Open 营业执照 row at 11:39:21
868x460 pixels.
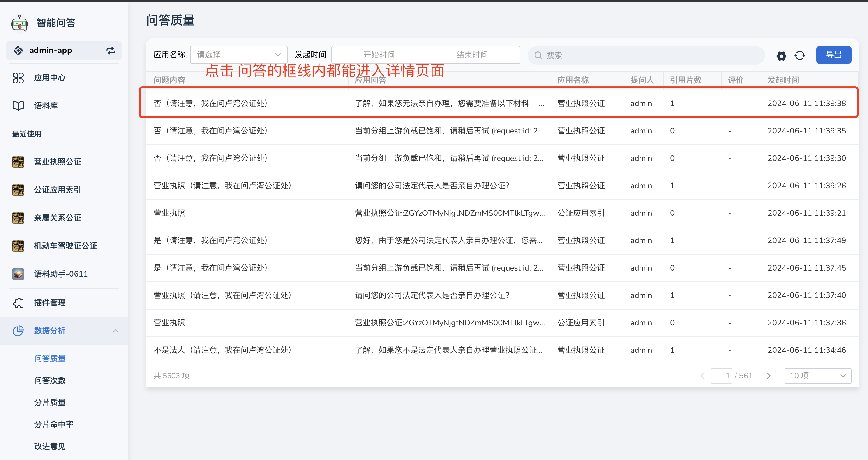(x=502, y=213)
